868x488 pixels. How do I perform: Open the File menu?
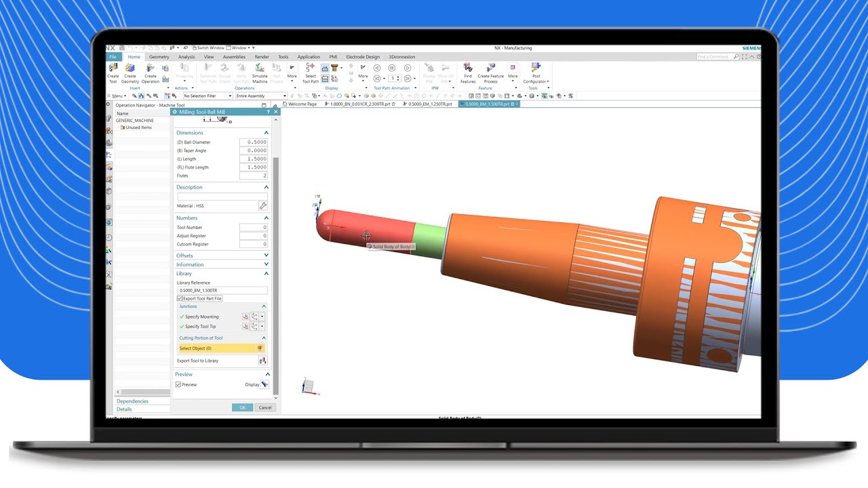tap(113, 57)
